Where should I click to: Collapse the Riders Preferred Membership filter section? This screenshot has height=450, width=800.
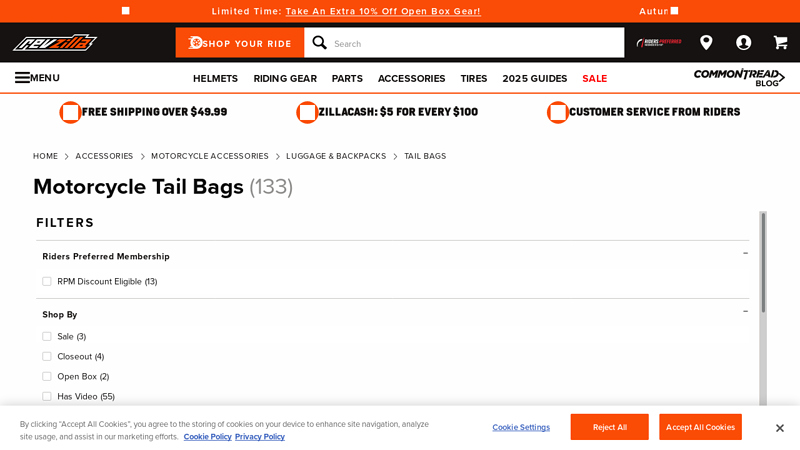[745, 254]
